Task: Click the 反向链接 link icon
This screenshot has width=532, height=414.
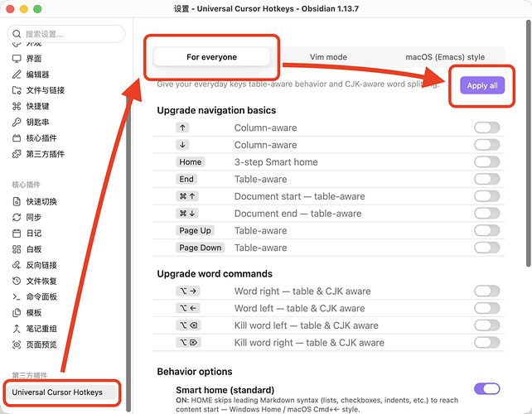Action: click(x=17, y=265)
